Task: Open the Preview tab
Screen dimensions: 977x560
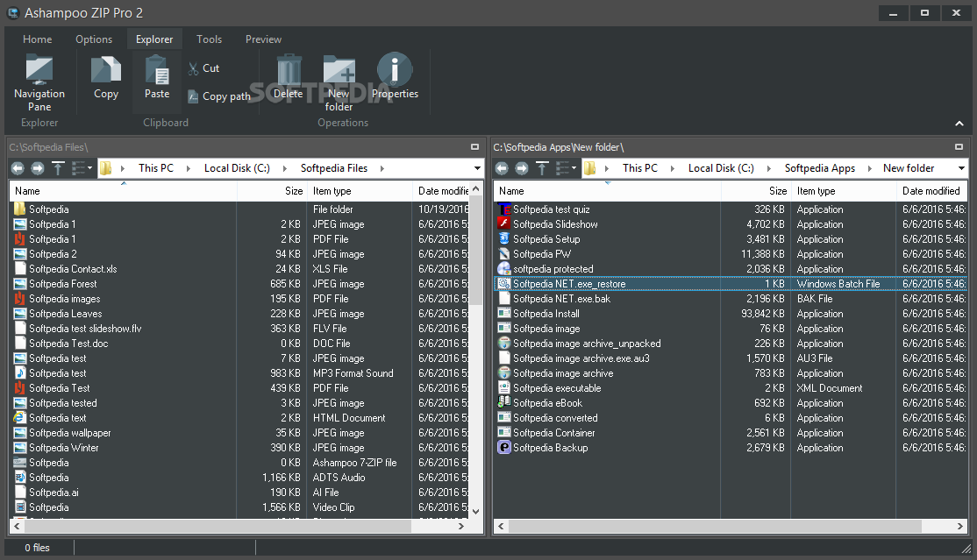Action: 264,39
